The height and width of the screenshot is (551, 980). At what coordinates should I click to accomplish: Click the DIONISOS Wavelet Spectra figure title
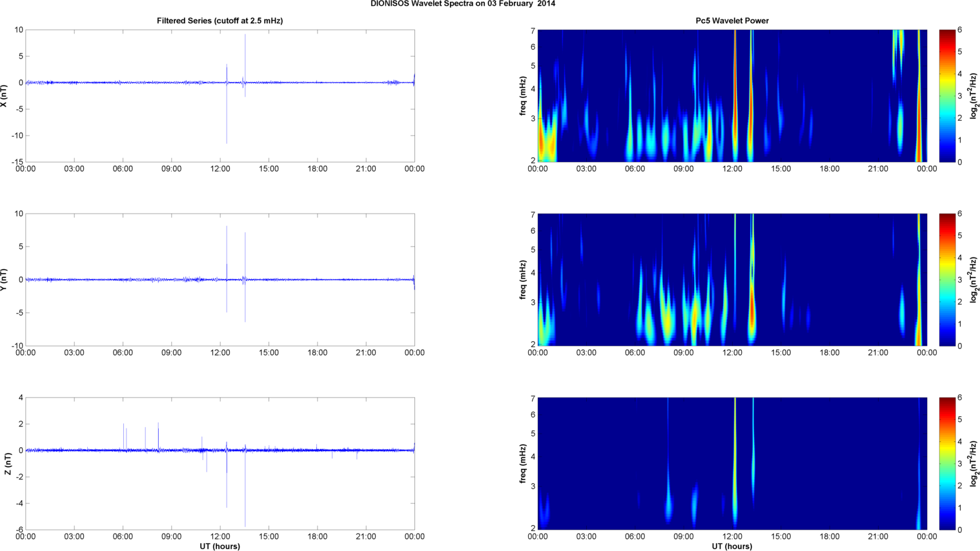pos(462,4)
